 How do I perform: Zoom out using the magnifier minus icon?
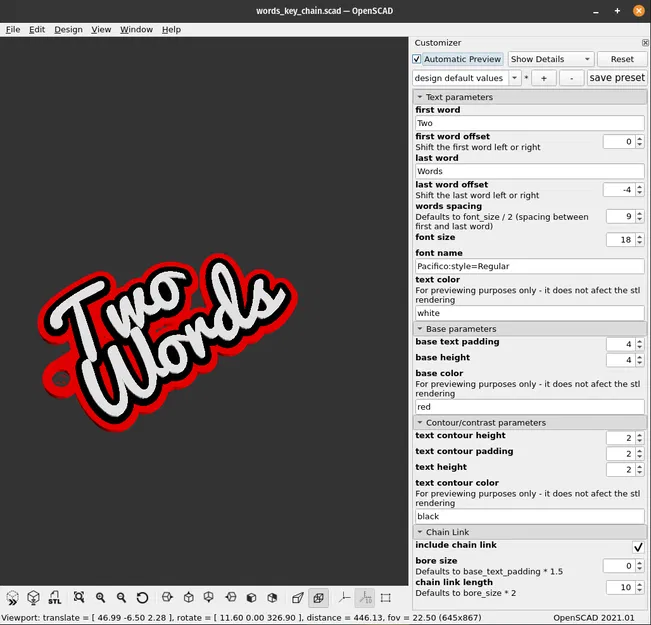[121, 598]
